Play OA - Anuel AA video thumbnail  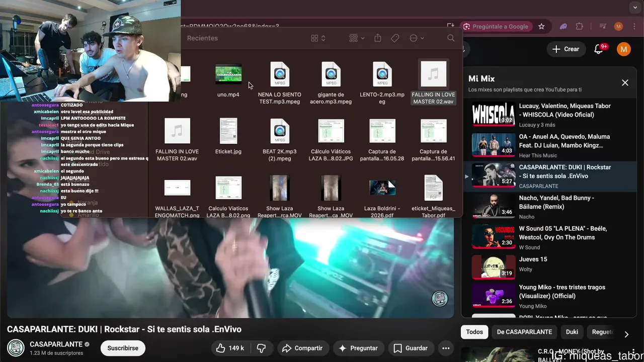coord(494,145)
